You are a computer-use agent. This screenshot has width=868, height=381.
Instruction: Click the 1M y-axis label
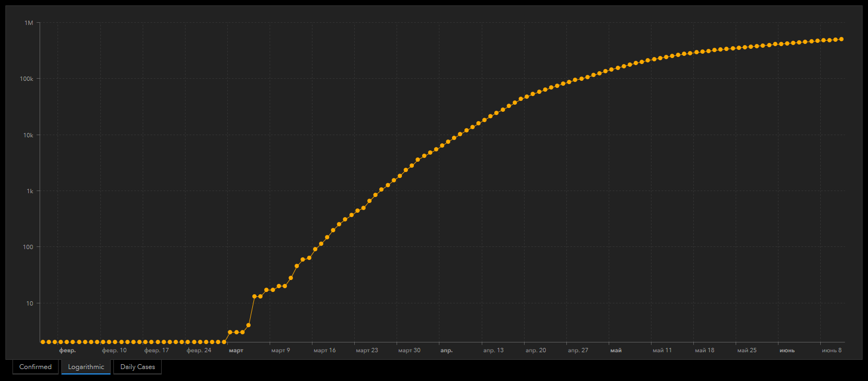[29, 23]
